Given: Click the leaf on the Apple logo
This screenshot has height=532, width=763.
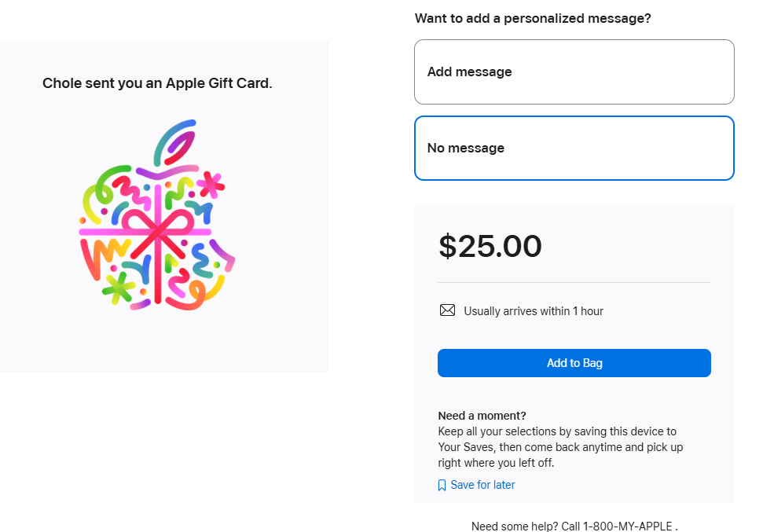Looking at the screenshot, I should point(175,142).
